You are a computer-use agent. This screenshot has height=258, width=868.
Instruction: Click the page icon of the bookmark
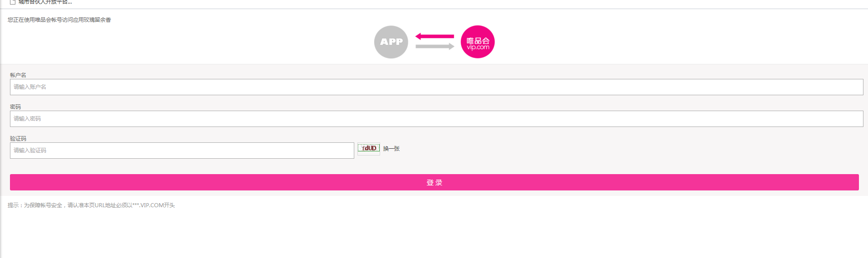(x=13, y=2)
